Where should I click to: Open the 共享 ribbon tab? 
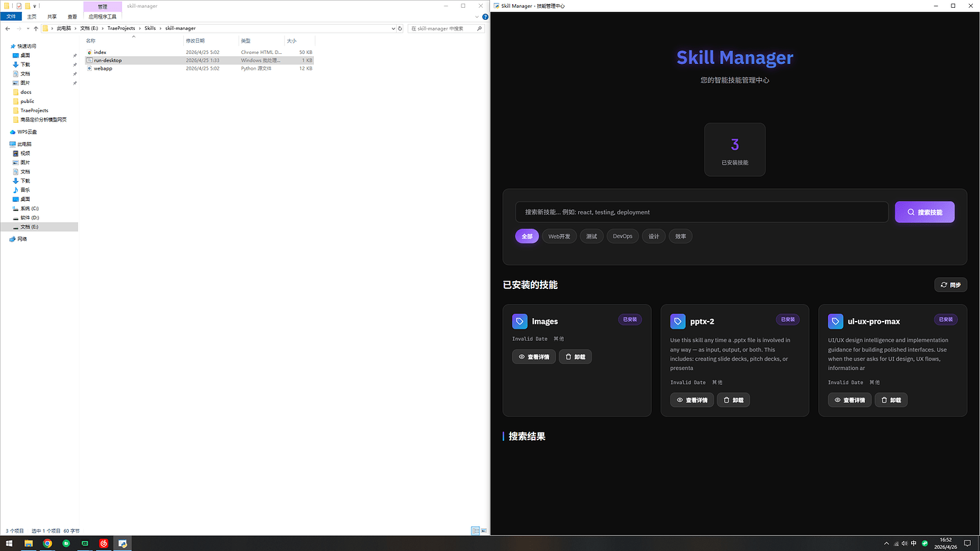52,16
